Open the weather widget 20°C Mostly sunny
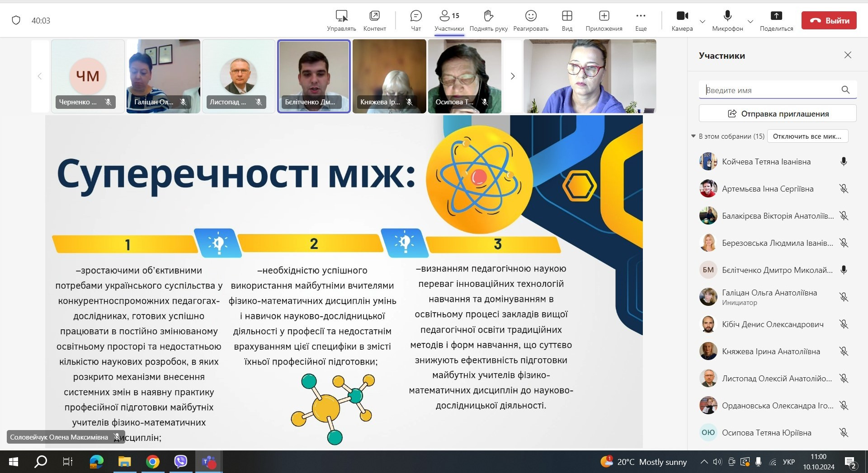Image resolution: width=868 pixels, height=473 pixels. (643, 462)
